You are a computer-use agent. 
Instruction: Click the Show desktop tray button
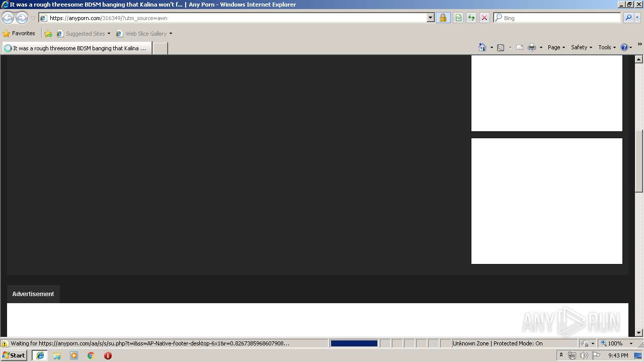(x=638, y=355)
